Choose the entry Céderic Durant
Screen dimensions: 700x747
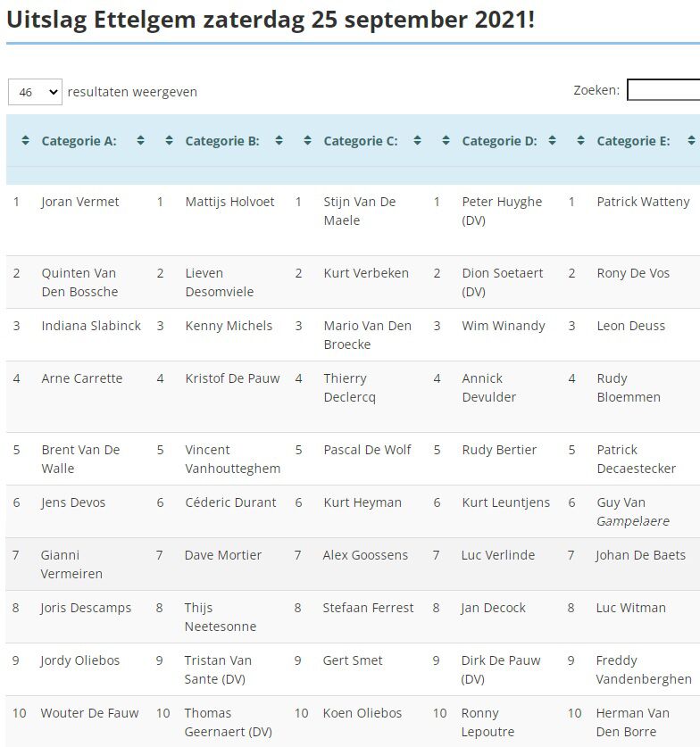[x=230, y=502]
